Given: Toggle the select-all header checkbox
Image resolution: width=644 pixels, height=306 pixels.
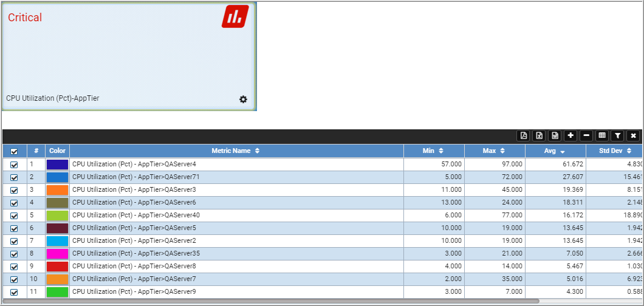Looking at the screenshot, I should coord(15,151).
